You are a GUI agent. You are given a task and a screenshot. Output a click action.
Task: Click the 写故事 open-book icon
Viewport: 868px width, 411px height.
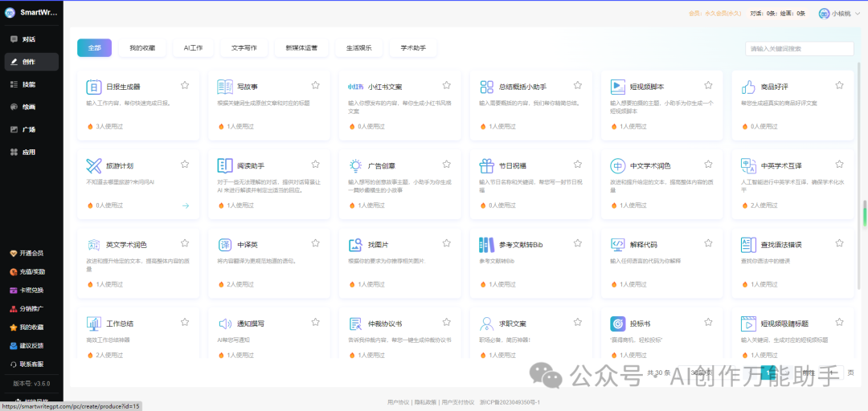tap(225, 87)
